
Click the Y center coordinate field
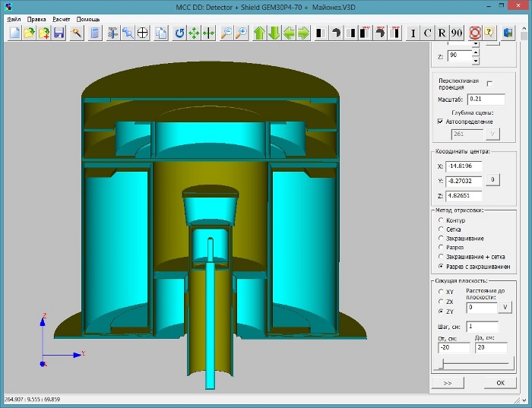click(464, 181)
